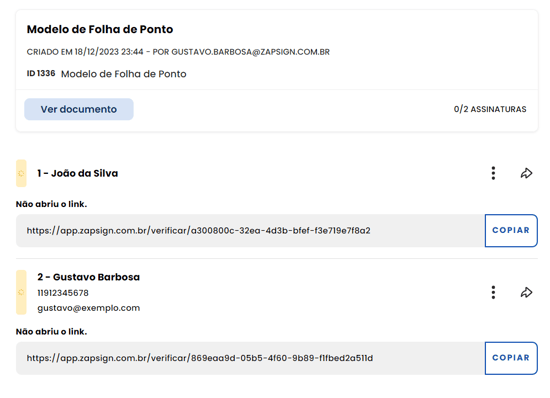Click the Modelo de Folha de Ponto title

click(x=100, y=29)
